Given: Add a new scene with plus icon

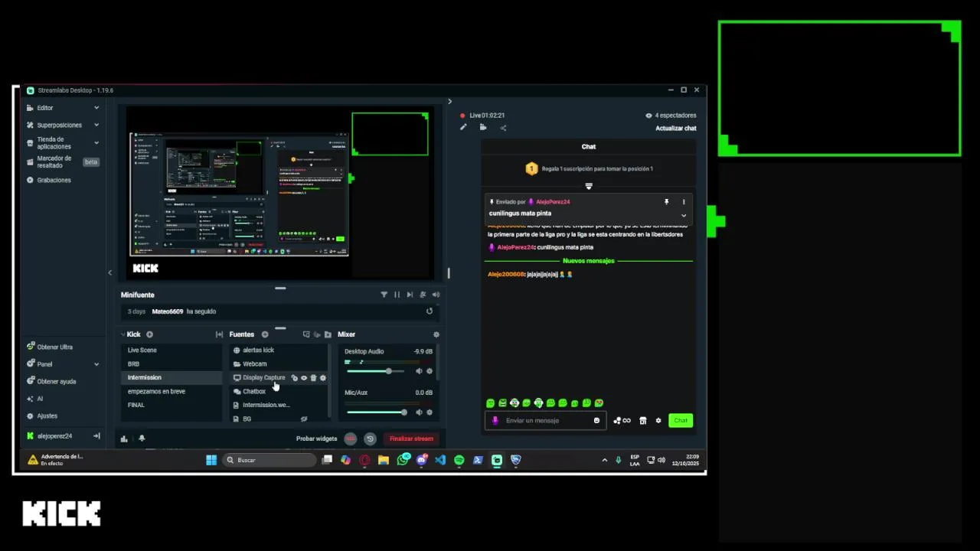Looking at the screenshot, I should pos(149,334).
